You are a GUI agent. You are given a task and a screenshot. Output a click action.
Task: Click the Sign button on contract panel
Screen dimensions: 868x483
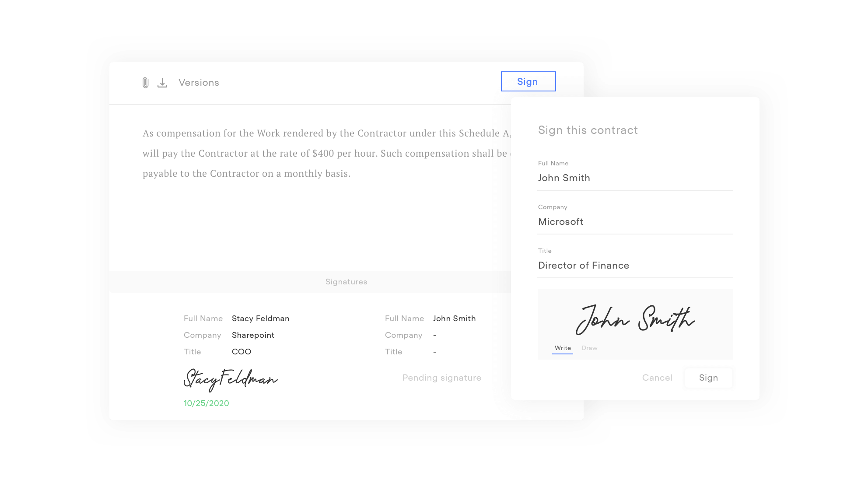(x=528, y=81)
